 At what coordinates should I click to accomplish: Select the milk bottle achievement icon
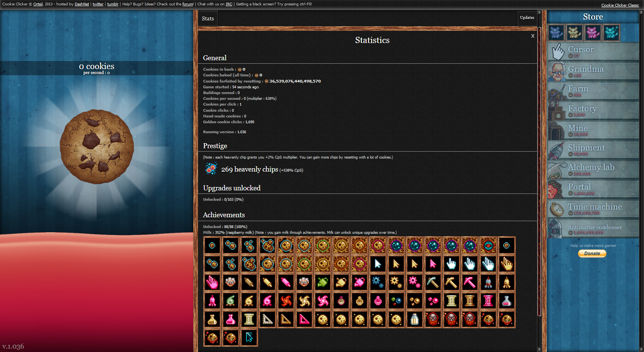(415, 319)
